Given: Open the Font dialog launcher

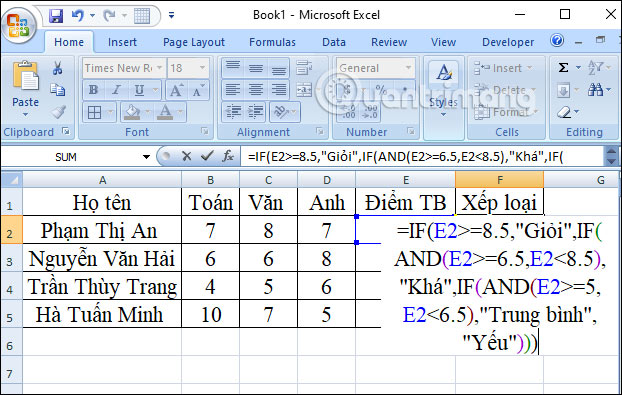Looking at the screenshot, I should 205,131.
